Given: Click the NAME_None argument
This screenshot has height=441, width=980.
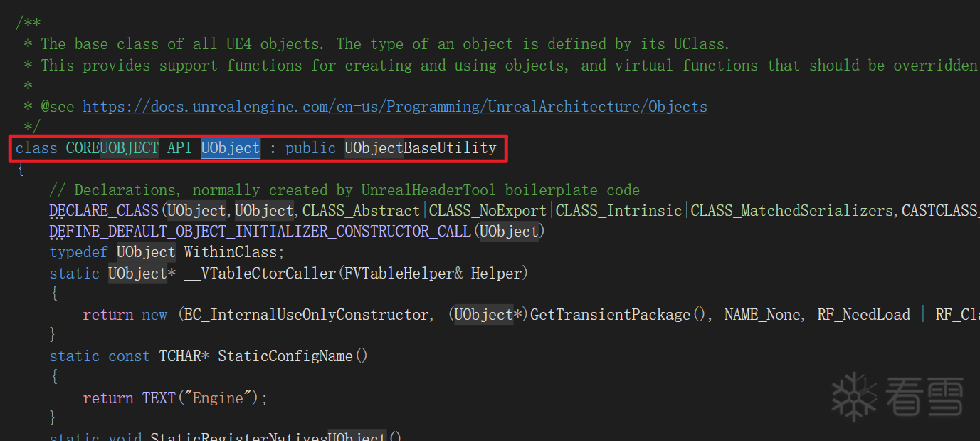Looking at the screenshot, I should 762,315.
